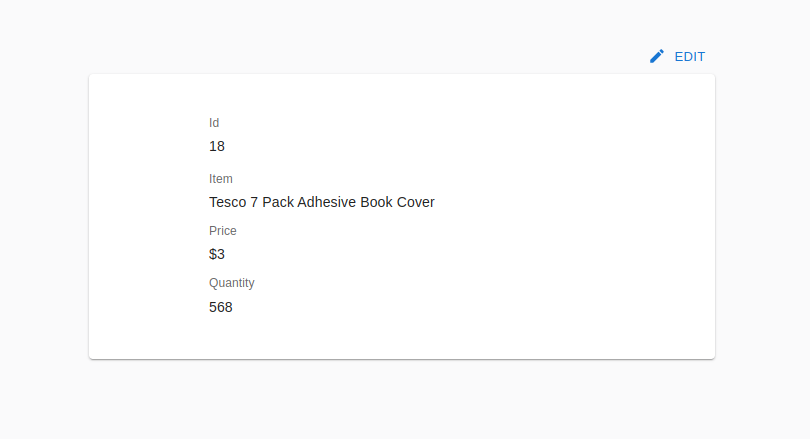810x439 pixels.
Task: Click the number 7 in item name
Action: point(254,202)
